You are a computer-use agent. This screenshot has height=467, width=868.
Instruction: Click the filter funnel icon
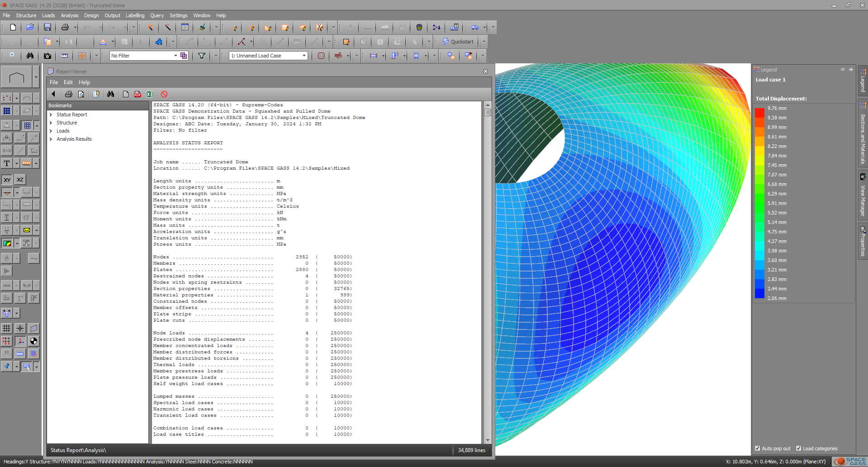[x=202, y=56]
